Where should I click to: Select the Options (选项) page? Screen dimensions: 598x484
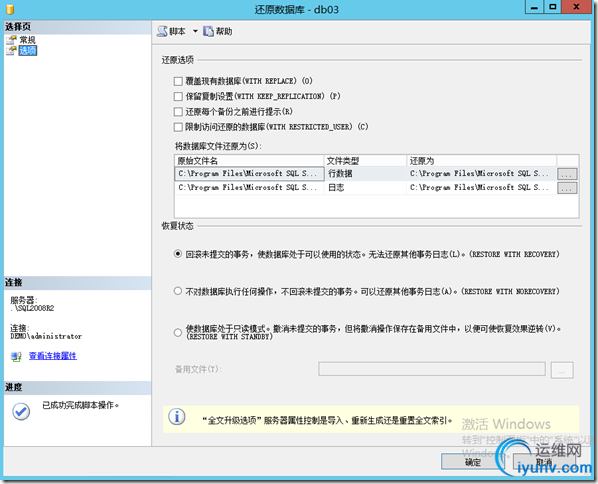coord(28,50)
